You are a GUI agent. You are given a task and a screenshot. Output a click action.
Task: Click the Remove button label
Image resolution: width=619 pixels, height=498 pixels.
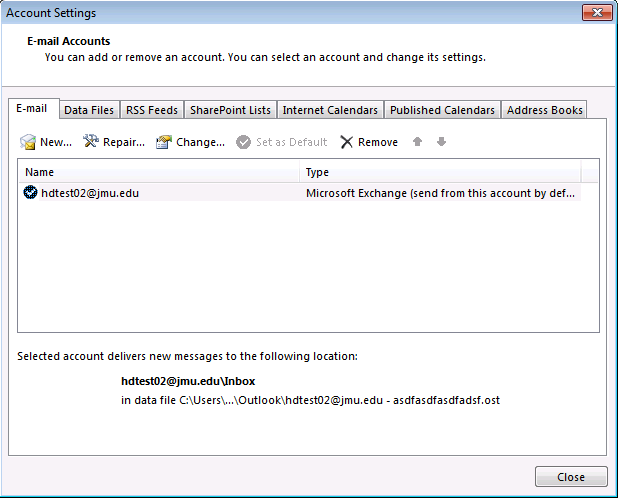378,142
